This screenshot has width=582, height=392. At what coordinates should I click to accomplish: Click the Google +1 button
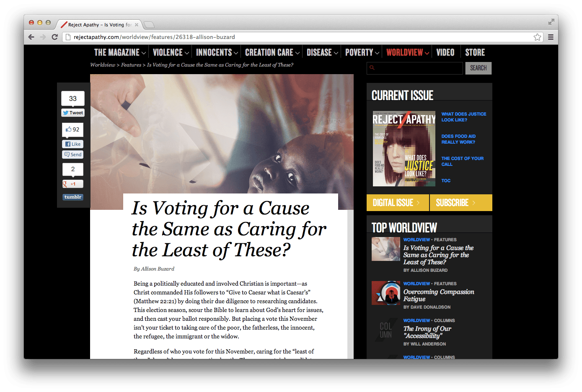[73, 184]
